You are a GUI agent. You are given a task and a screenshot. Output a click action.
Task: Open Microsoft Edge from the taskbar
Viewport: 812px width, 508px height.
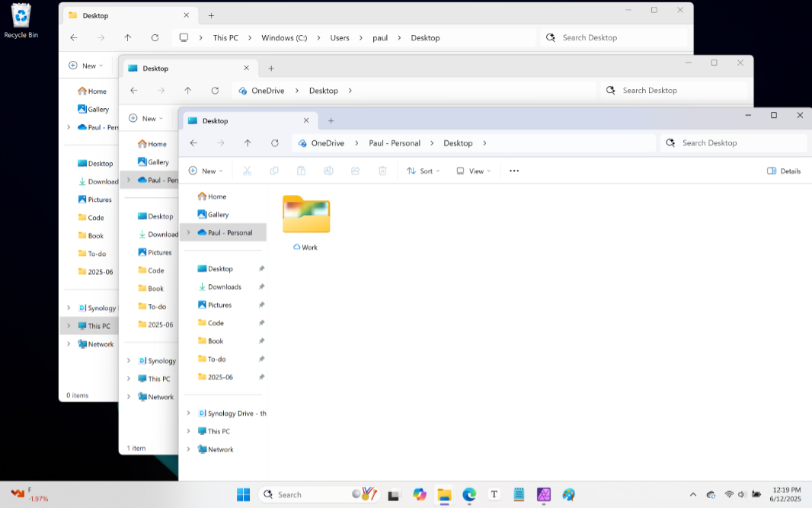click(468, 494)
